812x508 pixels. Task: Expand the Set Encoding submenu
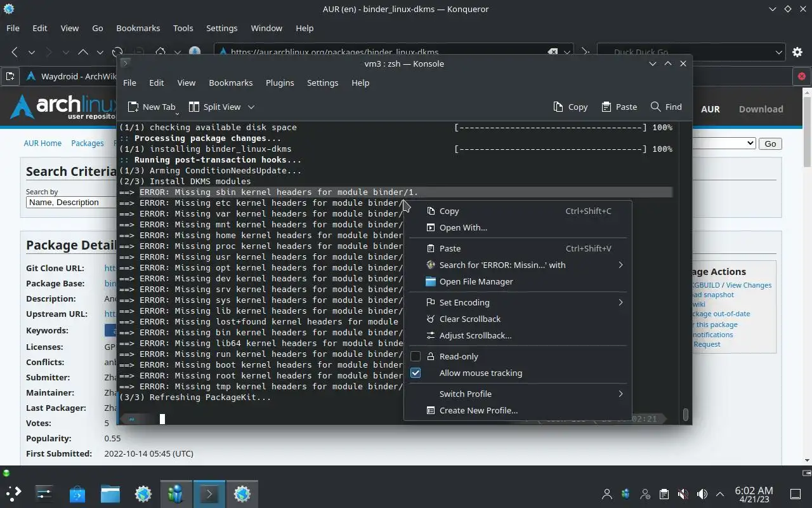pyautogui.click(x=518, y=302)
